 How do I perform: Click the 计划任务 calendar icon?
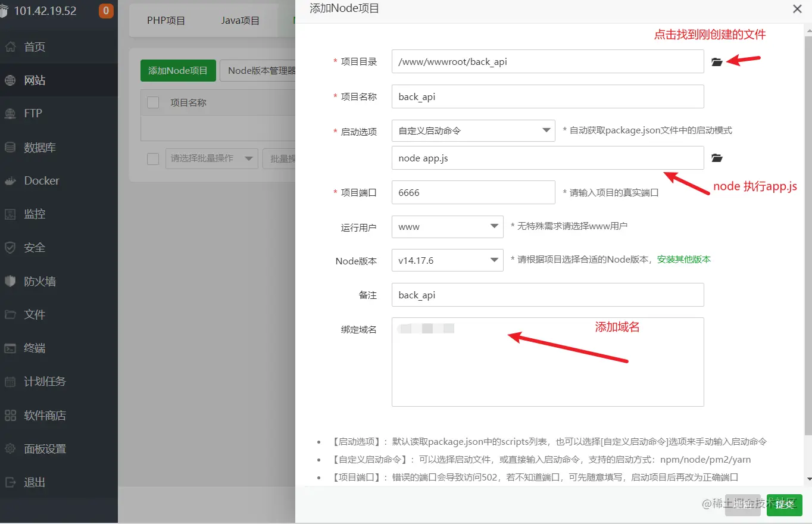coord(10,381)
